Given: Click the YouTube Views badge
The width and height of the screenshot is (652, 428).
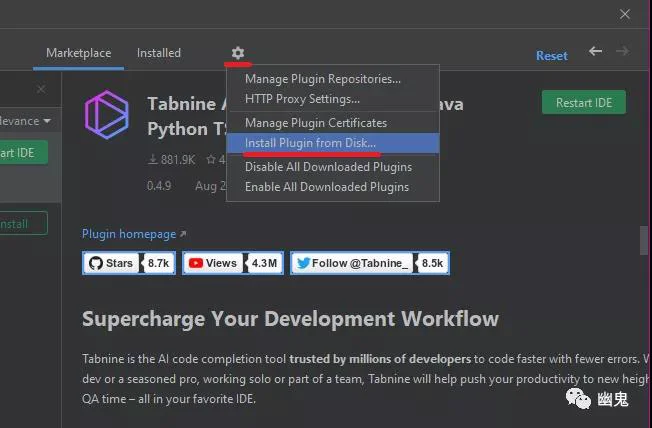Looking at the screenshot, I should pos(233,263).
